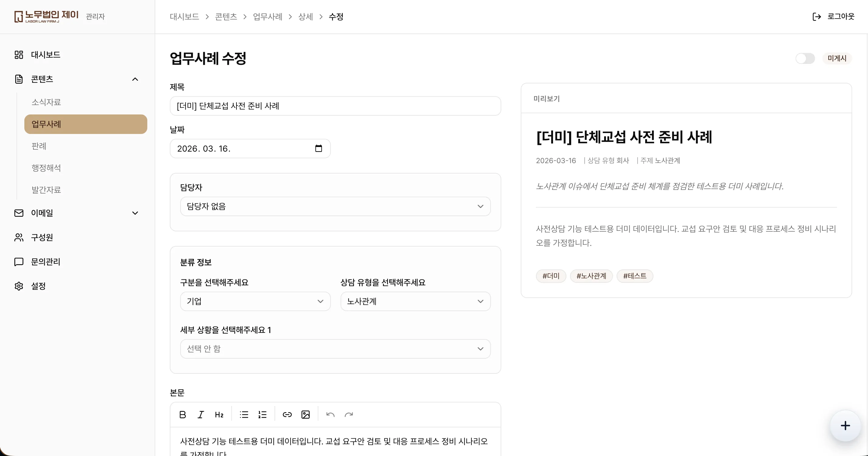Click the #노사관계 tag in preview
The width and height of the screenshot is (868, 456).
pos(591,276)
